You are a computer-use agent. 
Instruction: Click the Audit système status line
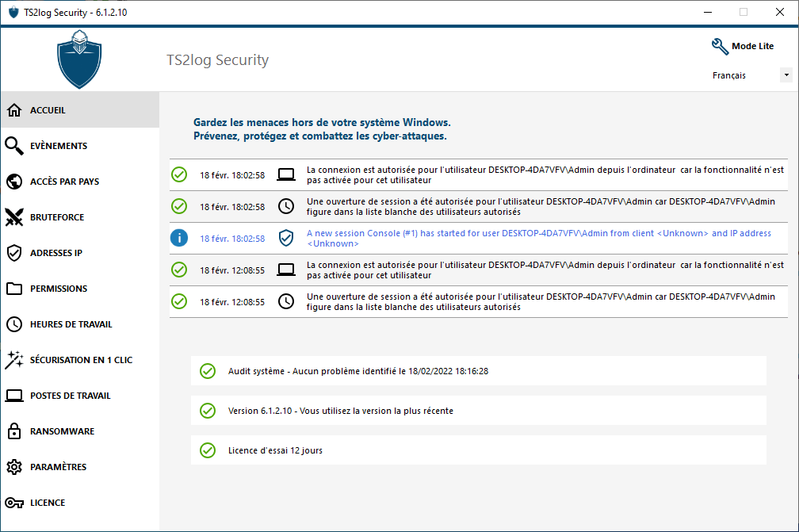click(x=479, y=371)
